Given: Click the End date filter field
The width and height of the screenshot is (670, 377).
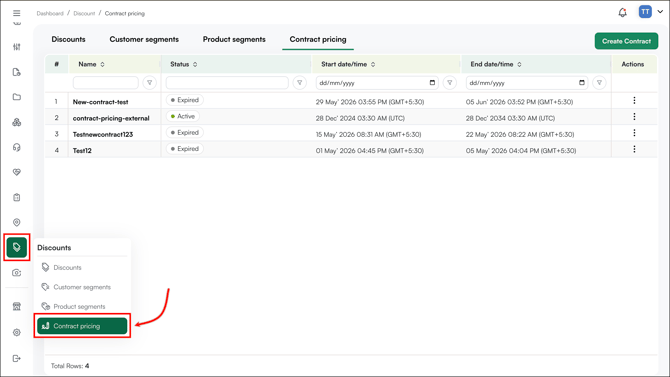Looking at the screenshot, I should [527, 83].
